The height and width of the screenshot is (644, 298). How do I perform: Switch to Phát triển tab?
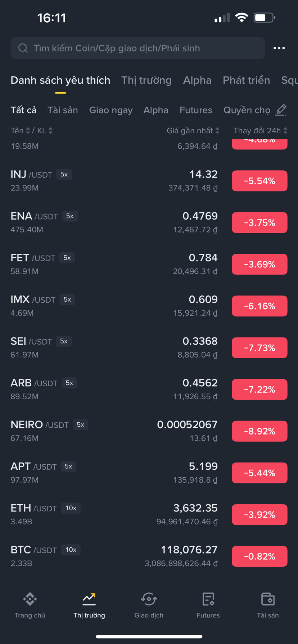246,80
